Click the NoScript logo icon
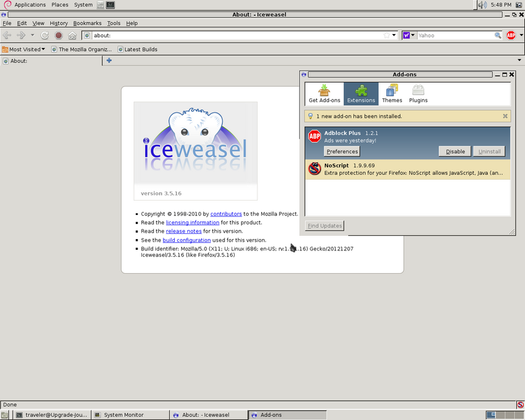The width and height of the screenshot is (525, 420). (314, 168)
